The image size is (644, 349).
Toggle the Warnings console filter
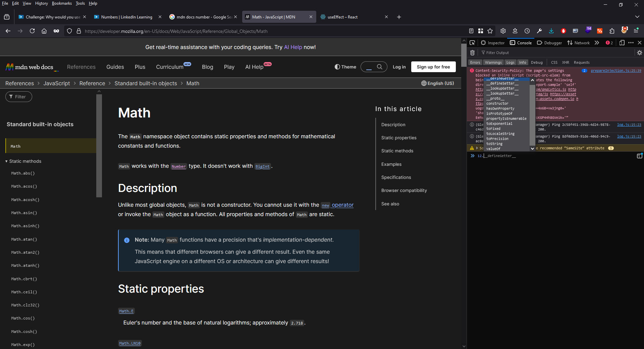point(493,62)
